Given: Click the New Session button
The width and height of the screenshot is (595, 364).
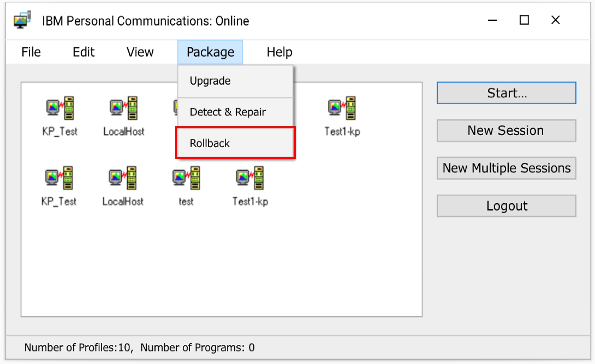Looking at the screenshot, I should click(x=506, y=131).
